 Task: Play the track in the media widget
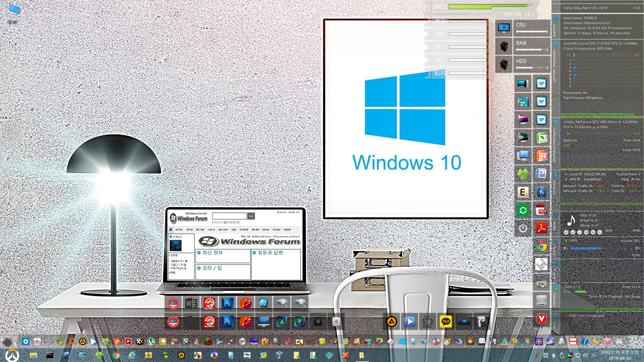pyautogui.click(x=579, y=232)
